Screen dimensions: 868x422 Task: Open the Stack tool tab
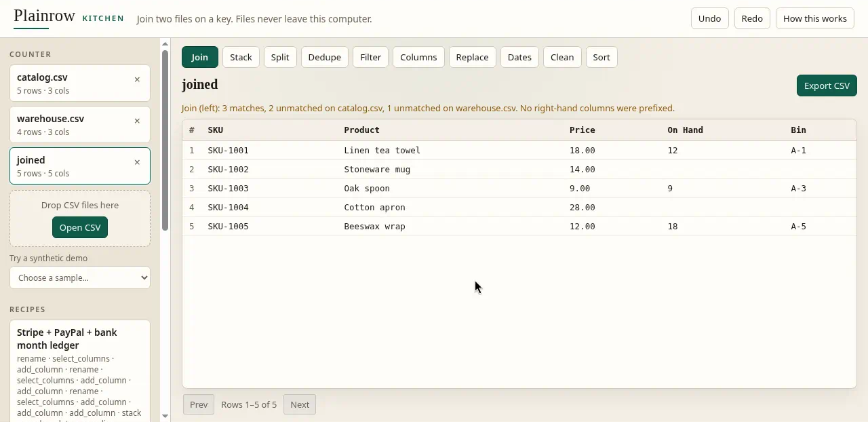[x=241, y=57]
